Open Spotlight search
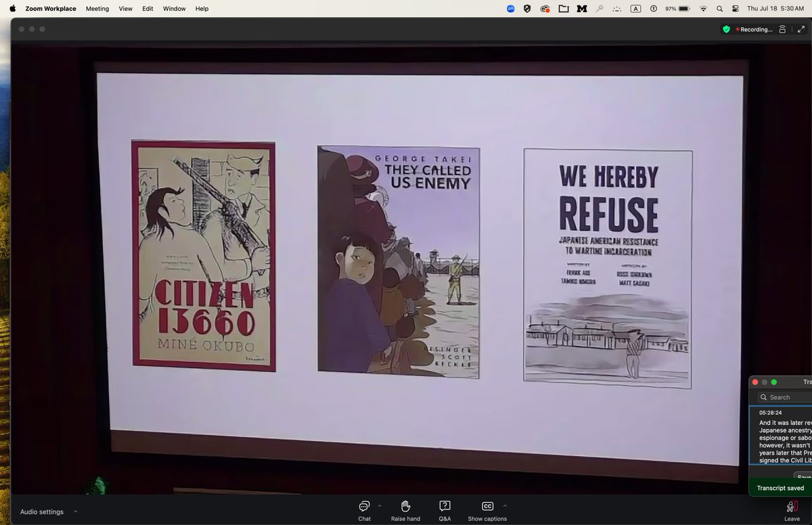The image size is (812, 525). tap(719, 9)
